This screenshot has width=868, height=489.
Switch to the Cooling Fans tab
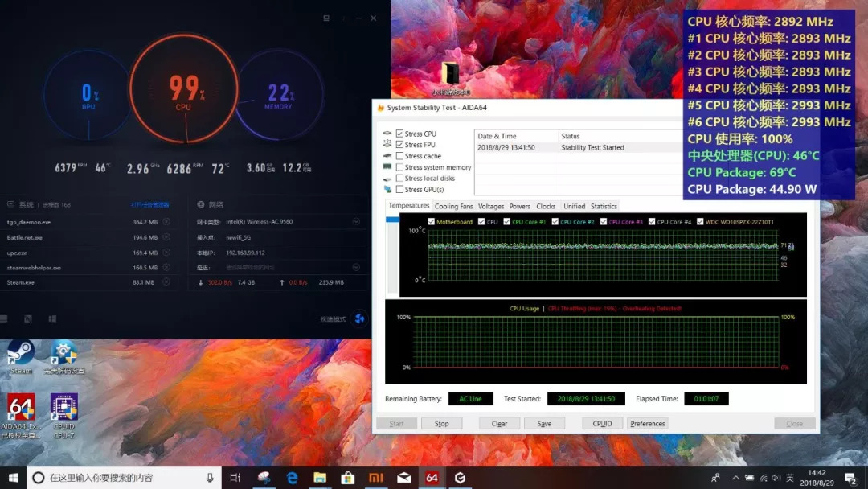point(454,206)
